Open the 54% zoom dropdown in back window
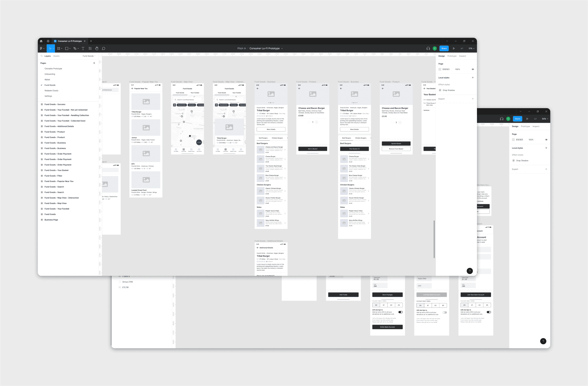This screenshot has width=588, height=386. 545,119
